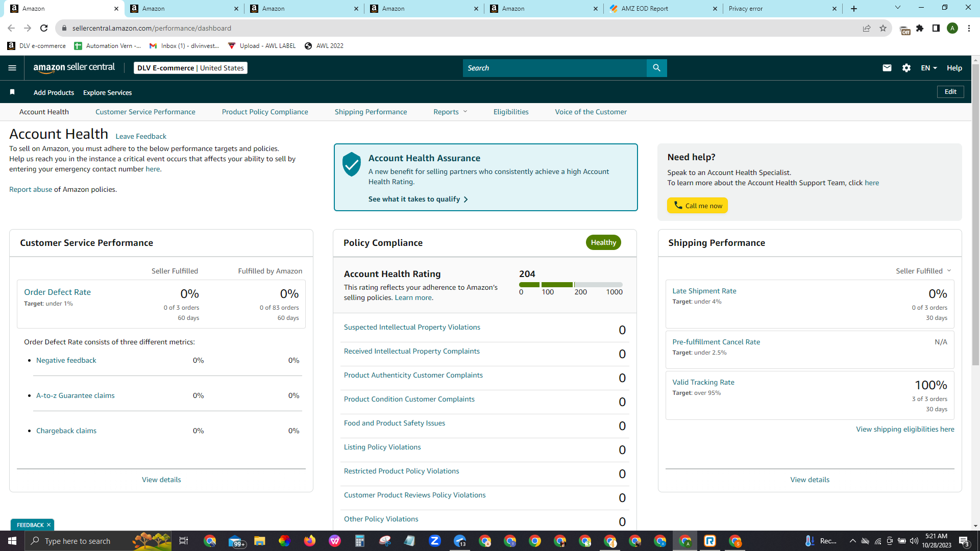Open the browser extensions puzzle icon

click(920, 28)
